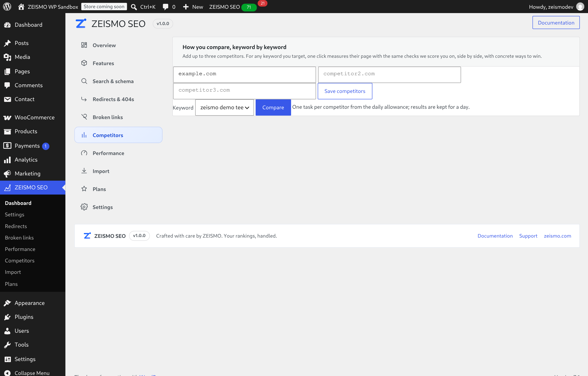Visit zeismo.com link in footer
The image size is (588, 376).
(558, 236)
